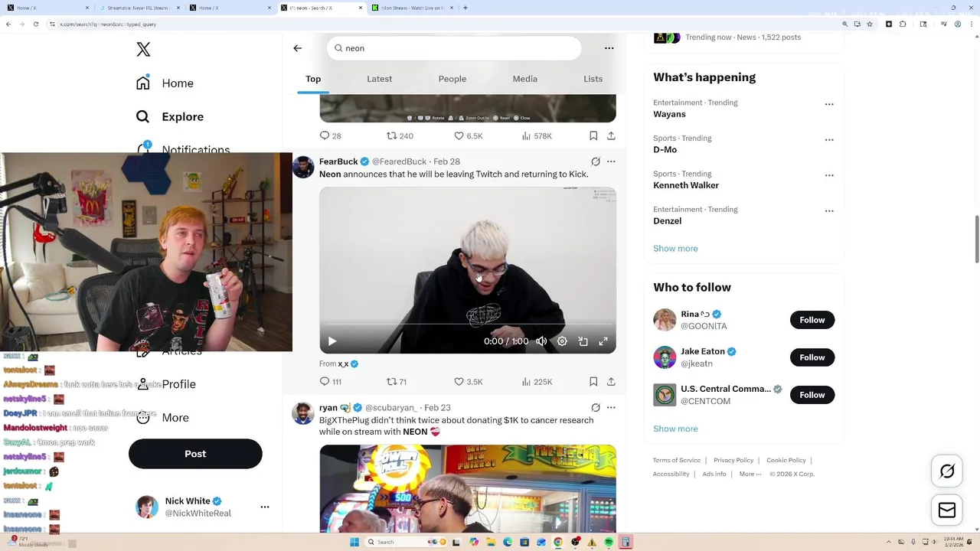This screenshot has height=551, width=980.
Task: Open more options for Wayans trend
Action: tap(829, 104)
